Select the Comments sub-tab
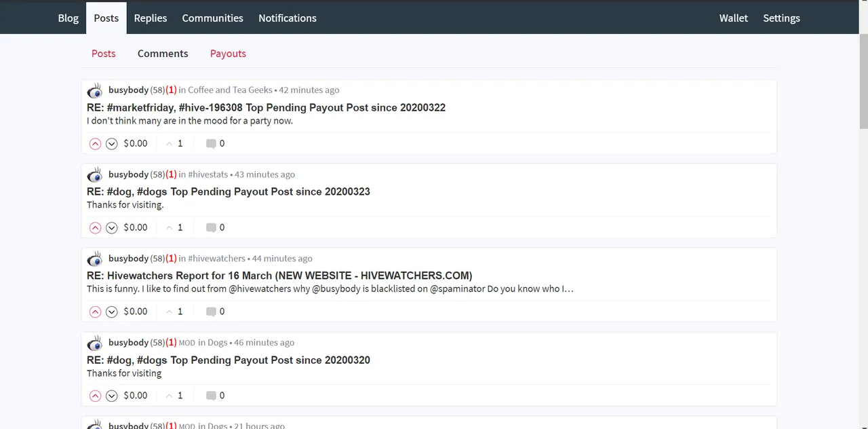Screen dimensions: 868x429 pyautogui.click(x=163, y=54)
